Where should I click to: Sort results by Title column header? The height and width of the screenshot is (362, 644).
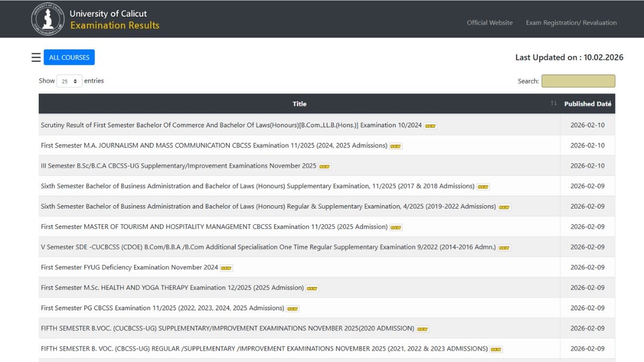299,104
